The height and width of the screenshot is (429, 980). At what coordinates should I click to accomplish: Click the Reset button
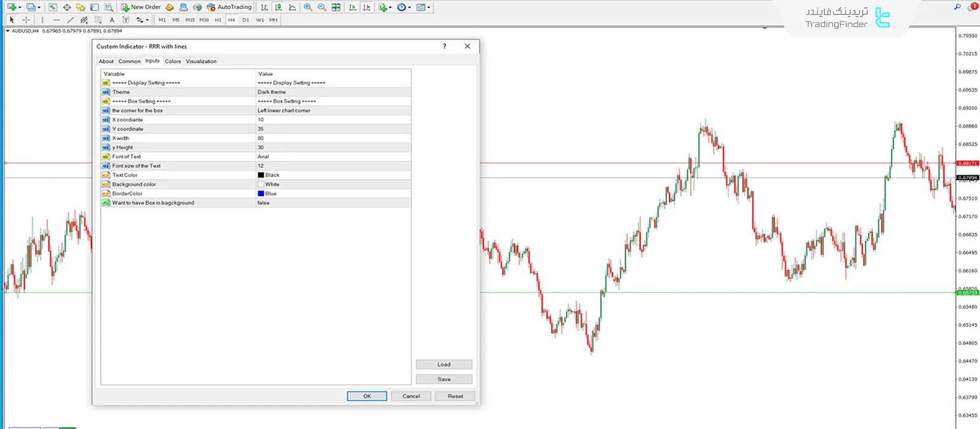click(x=455, y=396)
